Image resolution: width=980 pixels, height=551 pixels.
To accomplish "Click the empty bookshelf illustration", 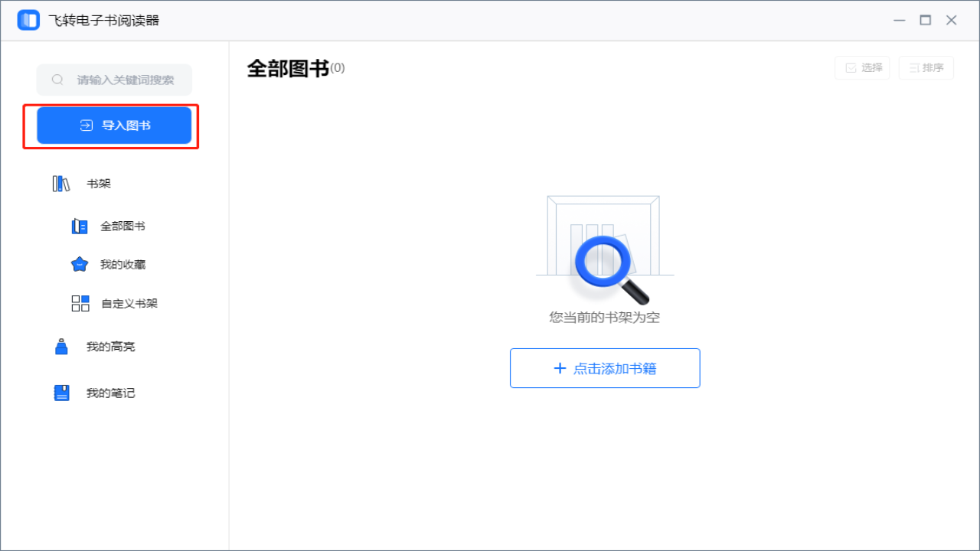I will (603, 249).
